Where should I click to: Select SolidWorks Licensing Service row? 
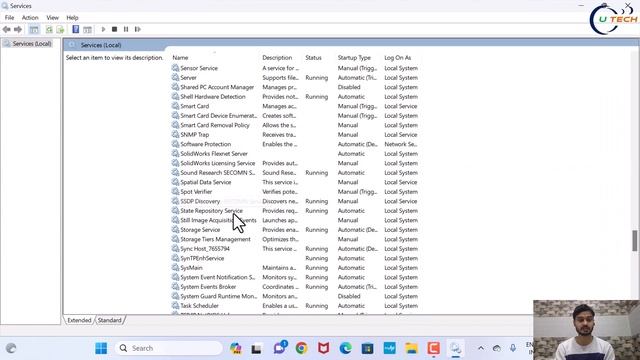point(295,163)
